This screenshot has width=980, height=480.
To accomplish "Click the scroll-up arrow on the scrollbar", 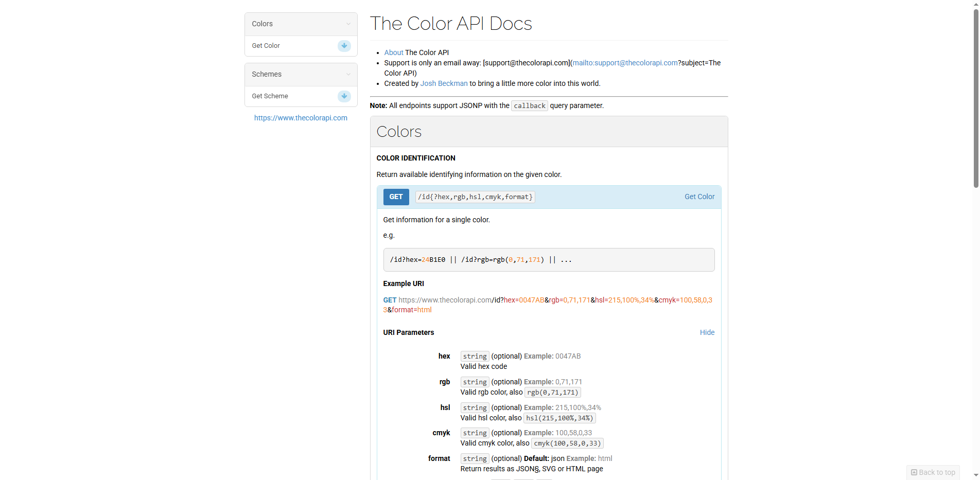I will click(x=975, y=4).
